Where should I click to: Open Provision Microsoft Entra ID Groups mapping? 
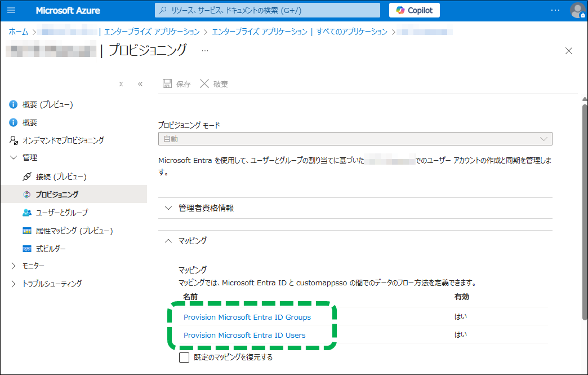247,317
